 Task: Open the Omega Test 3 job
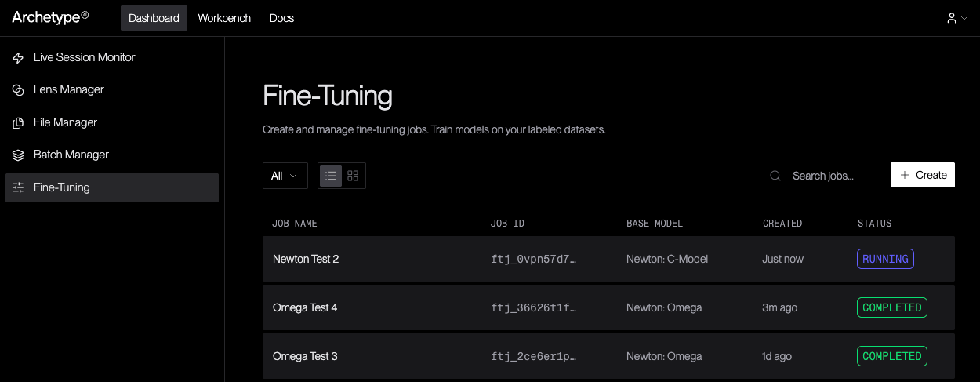coord(608,356)
